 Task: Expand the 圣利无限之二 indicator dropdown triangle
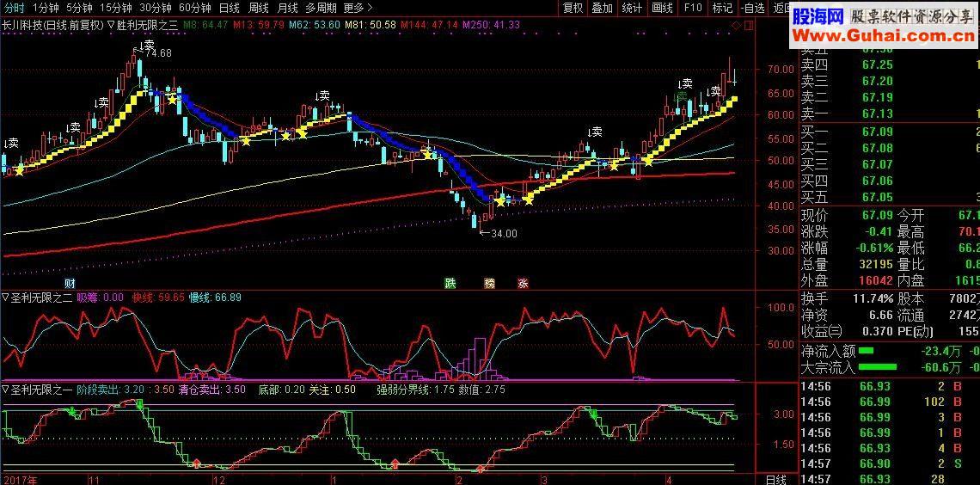click(x=6, y=298)
